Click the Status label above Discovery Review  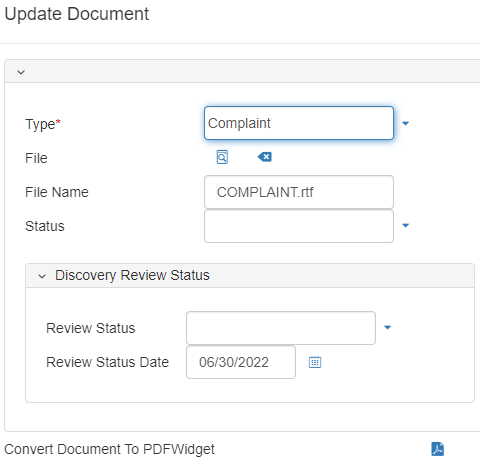click(45, 226)
